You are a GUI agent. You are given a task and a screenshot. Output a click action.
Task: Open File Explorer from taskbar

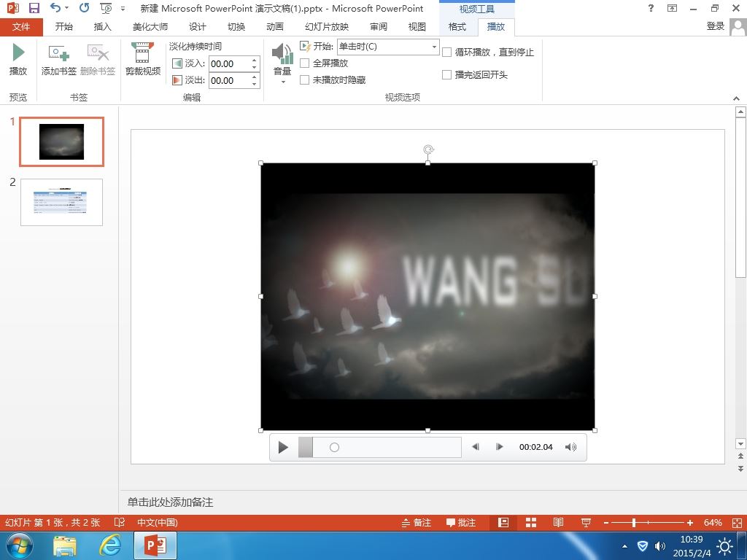coord(65,545)
